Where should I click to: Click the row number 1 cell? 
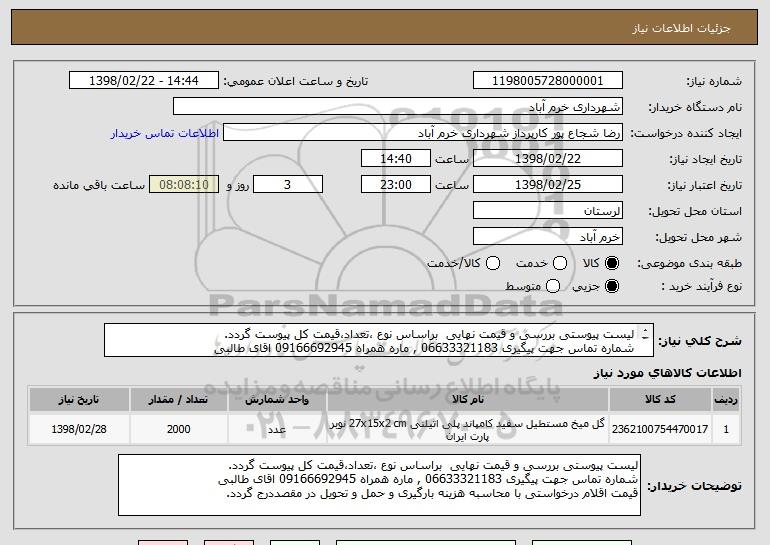click(726, 429)
